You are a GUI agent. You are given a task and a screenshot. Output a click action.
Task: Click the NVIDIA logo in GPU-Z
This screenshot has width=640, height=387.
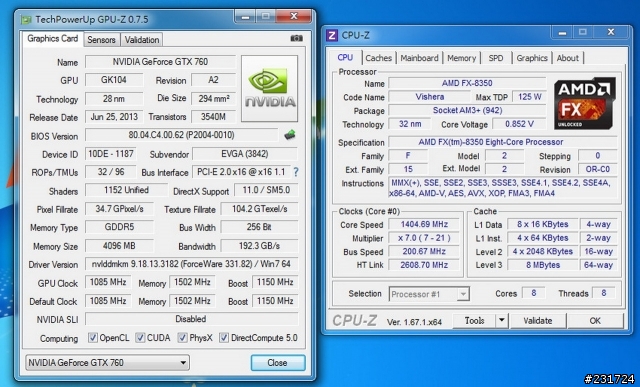click(x=269, y=89)
